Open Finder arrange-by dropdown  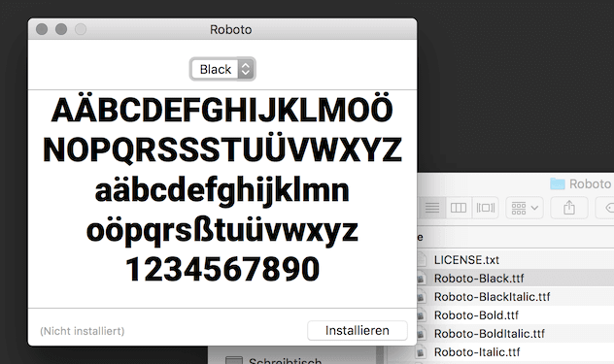coord(525,208)
